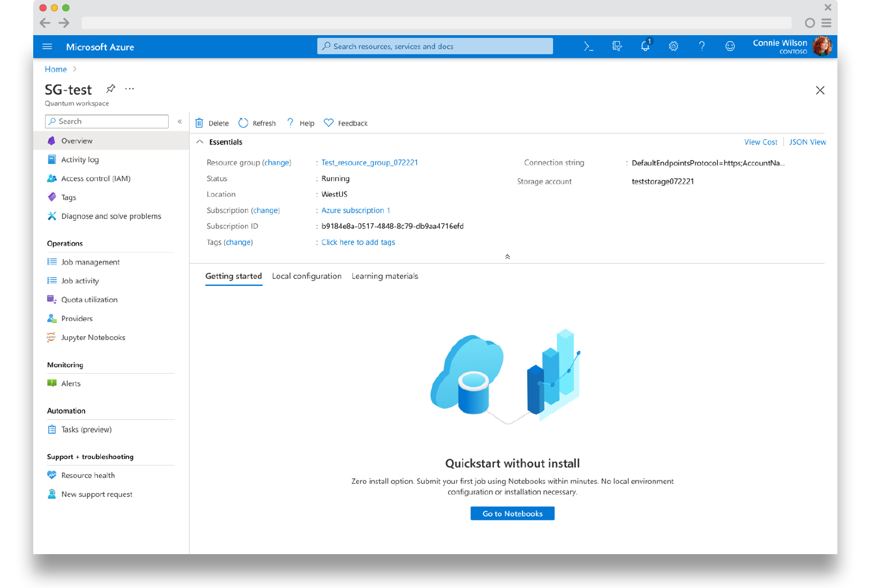Switch to the Local configuration tab
871x588 pixels.
(x=307, y=276)
